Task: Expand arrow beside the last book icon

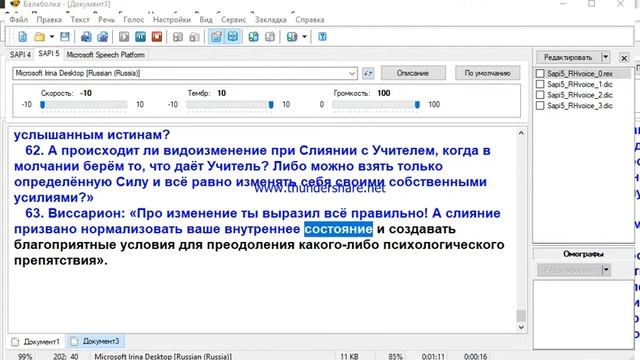Action: tap(304, 37)
